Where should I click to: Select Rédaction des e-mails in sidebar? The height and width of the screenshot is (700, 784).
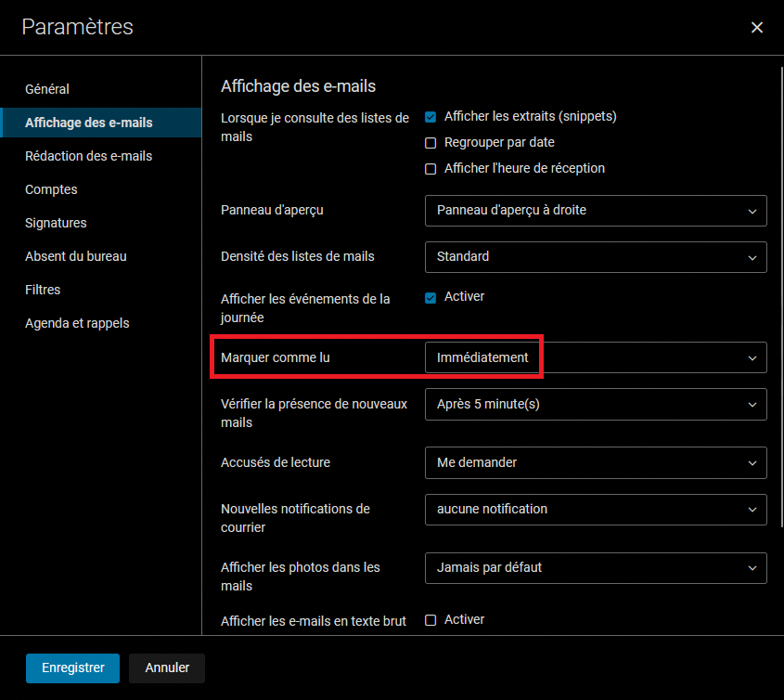[88, 156]
